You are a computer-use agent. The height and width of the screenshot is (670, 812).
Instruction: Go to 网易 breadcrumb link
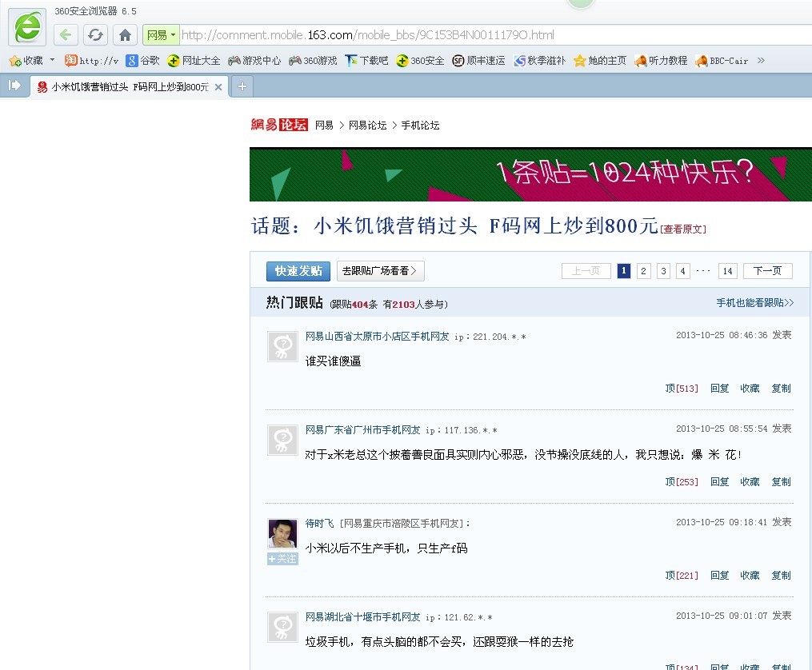[324, 126]
